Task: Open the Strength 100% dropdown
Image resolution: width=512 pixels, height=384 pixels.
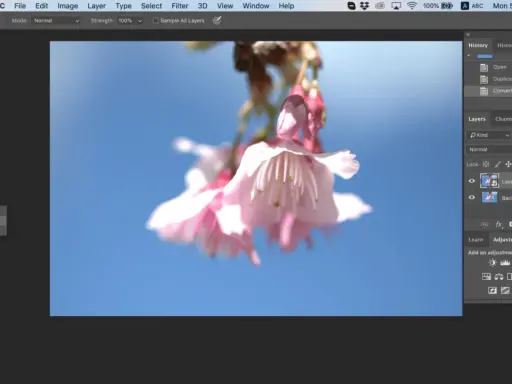Action: (130, 21)
